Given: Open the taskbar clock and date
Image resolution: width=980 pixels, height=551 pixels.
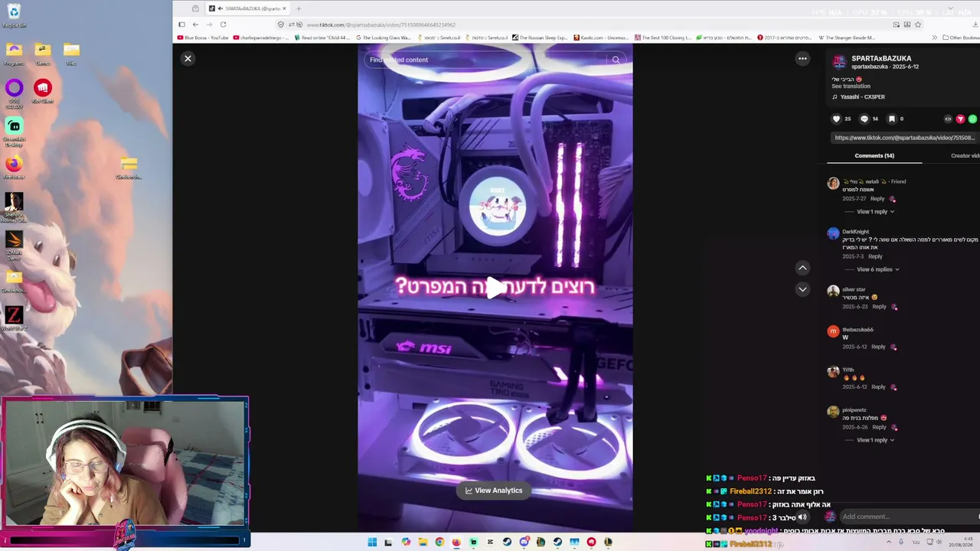Looking at the screenshot, I should click(961, 542).
